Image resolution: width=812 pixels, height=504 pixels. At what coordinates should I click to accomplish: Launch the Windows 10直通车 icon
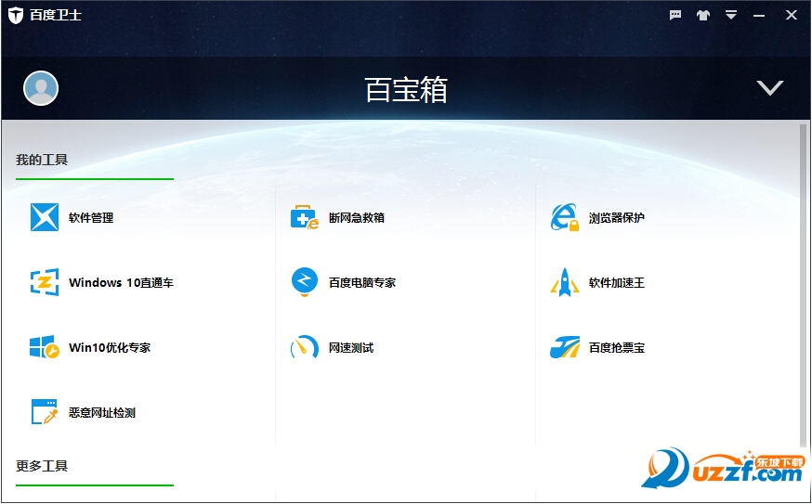point(44,283)
